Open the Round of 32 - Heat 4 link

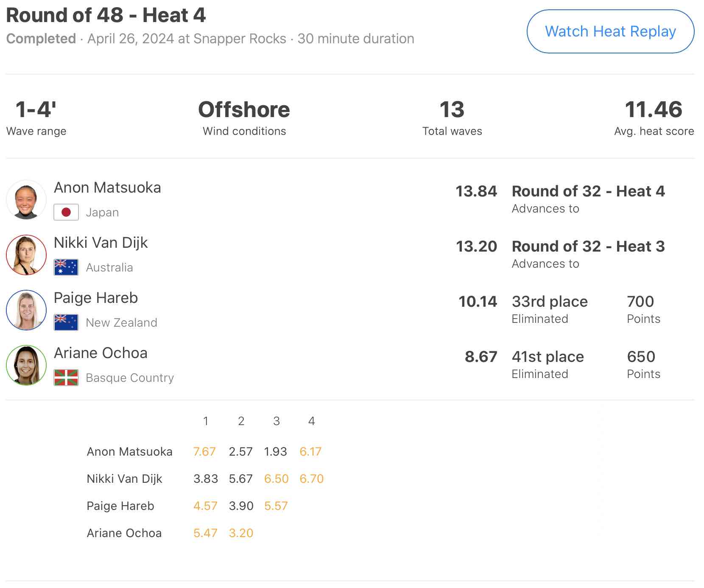click(x=588, y=191)
